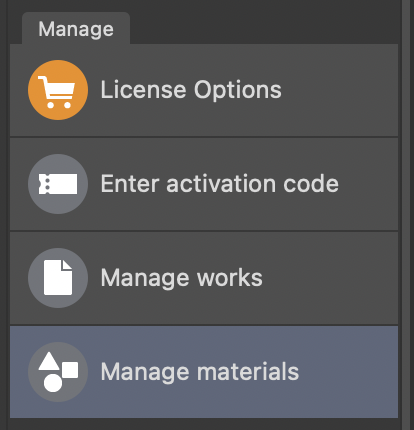This screenshot has width=414, height=430.
Task: Click the 'Manage works' text label
Action: (x=181, y=278)
